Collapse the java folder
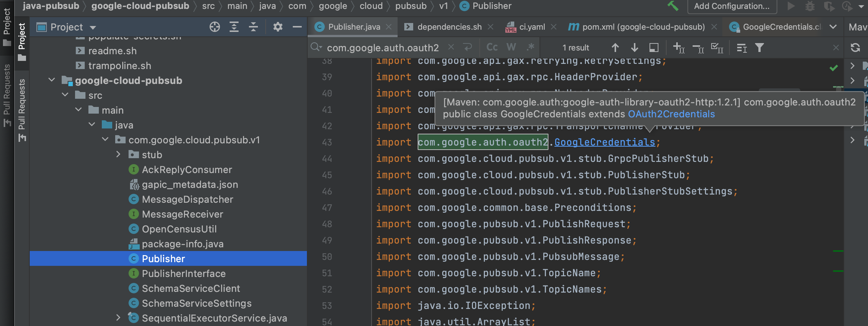The width and height of the screenshot is (868, 326). tap(92, 125)
